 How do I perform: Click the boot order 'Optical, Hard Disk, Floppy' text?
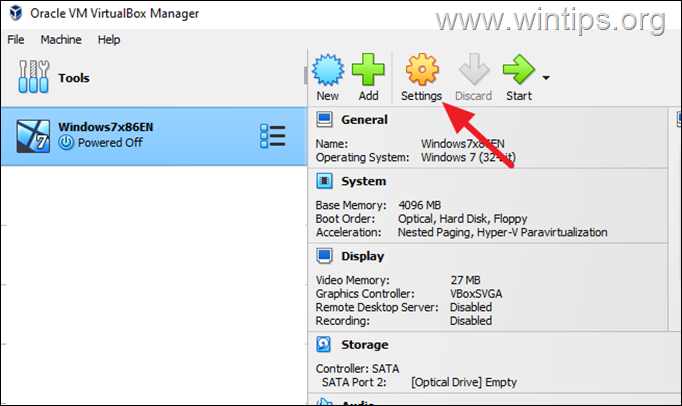[x=462, y=218]
